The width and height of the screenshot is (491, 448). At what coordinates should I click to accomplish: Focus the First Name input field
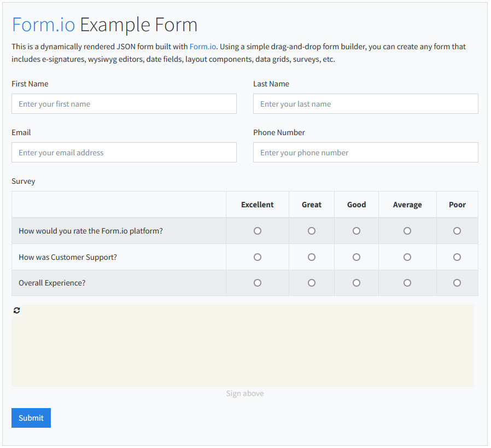click(124, 104)
